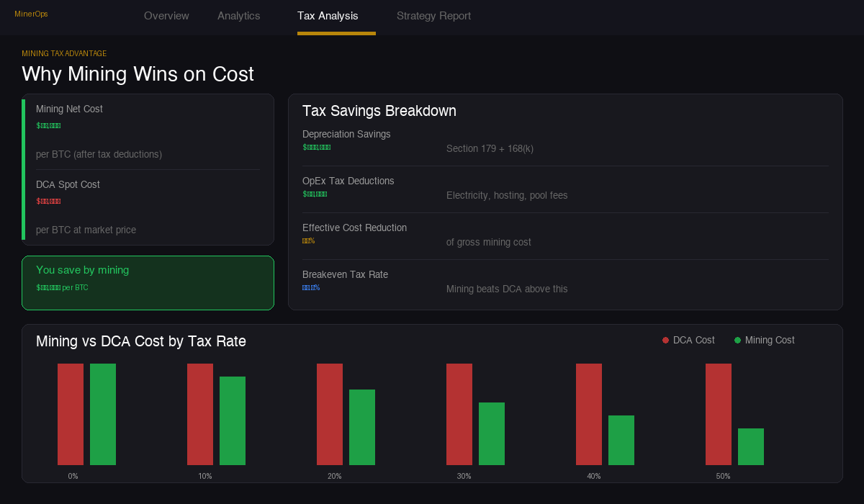This screenshot has width=864, height=504.
Task: Click the green Mining bar at 50%
Action: (751, 446)
